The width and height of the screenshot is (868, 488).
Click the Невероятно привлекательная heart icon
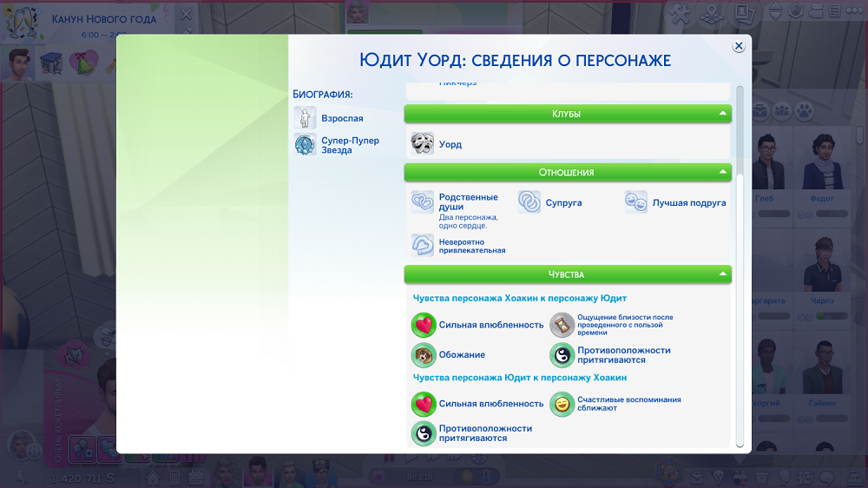[x=423, y=246]
